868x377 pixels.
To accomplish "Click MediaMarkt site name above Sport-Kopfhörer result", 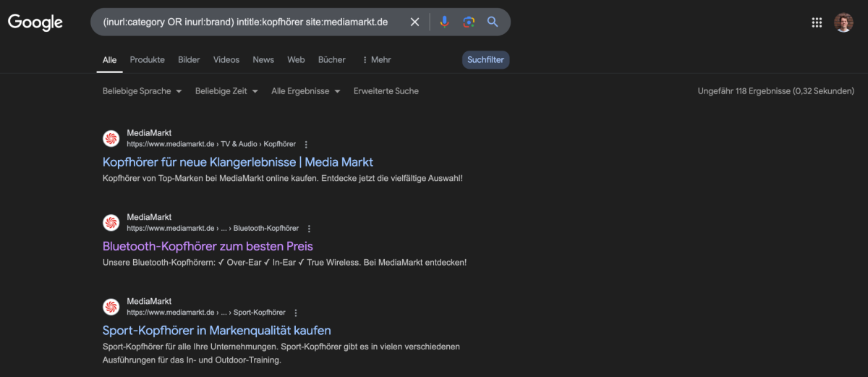I will [x=149, y=301].
